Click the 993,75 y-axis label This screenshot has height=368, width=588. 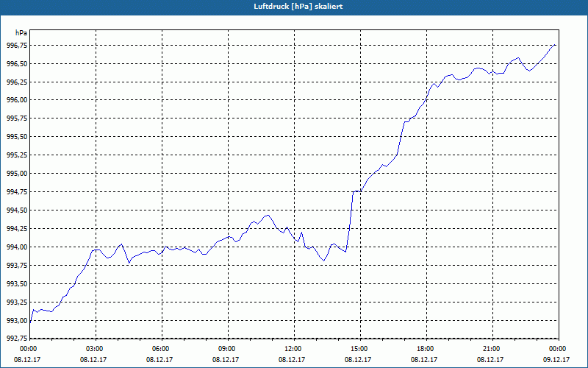pos(17,266)
